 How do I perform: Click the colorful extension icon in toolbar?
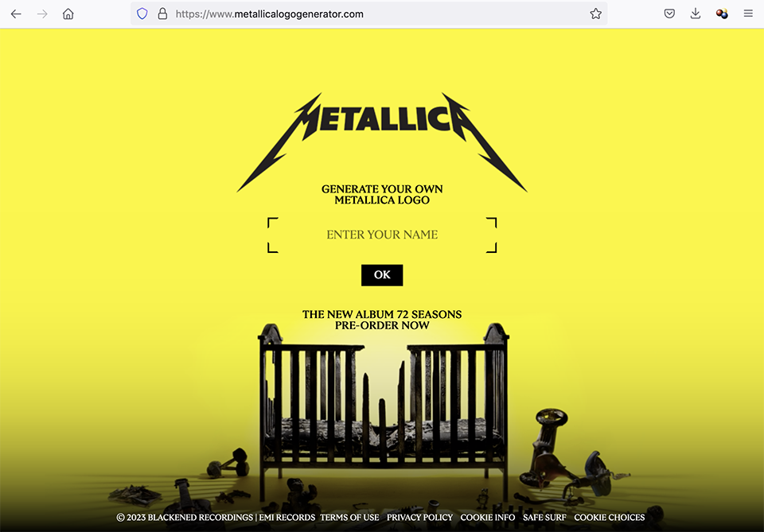pos(722,14)
